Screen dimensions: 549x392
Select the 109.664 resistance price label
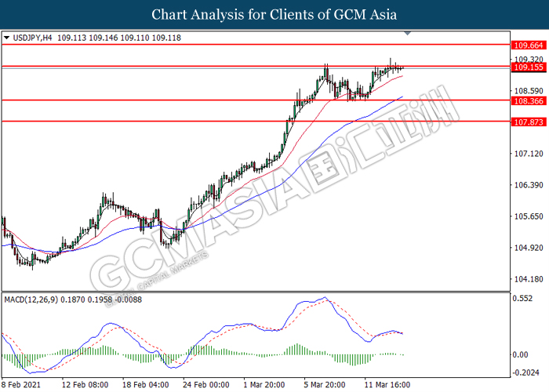tap(529, 45)
